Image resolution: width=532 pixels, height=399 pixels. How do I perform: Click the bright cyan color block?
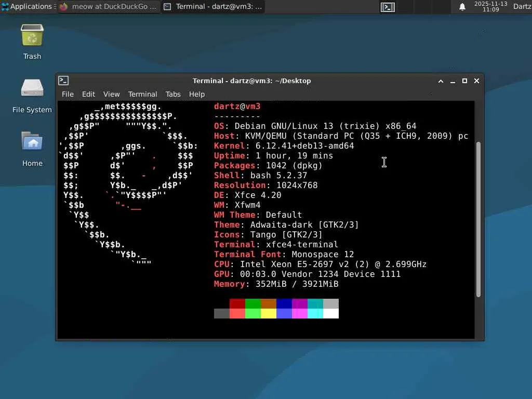click(315, 313)
